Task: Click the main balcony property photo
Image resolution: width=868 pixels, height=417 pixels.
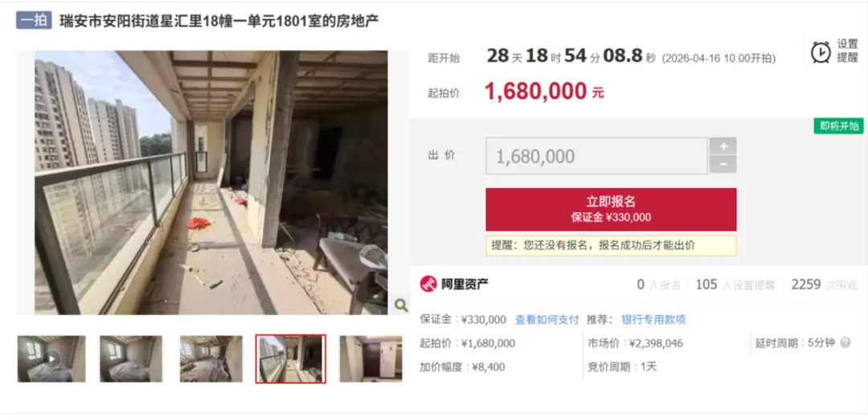Action: (x=211, y=182)
